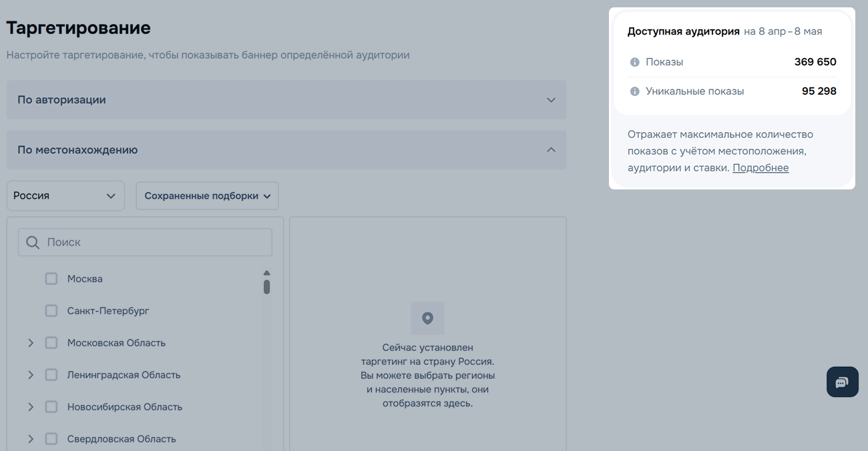868x451 pixels.
Task: Click the region list scrollbar thumb
Action: (x=266, y=287)
